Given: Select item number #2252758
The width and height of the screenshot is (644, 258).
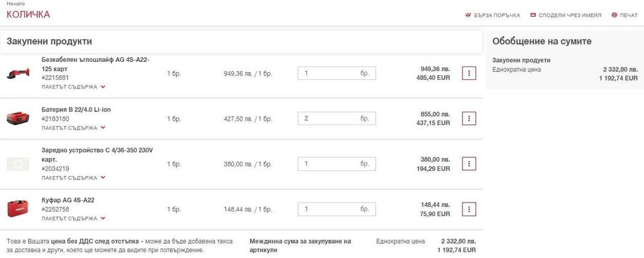Looking at the screenshot, I should coord(55,210).
